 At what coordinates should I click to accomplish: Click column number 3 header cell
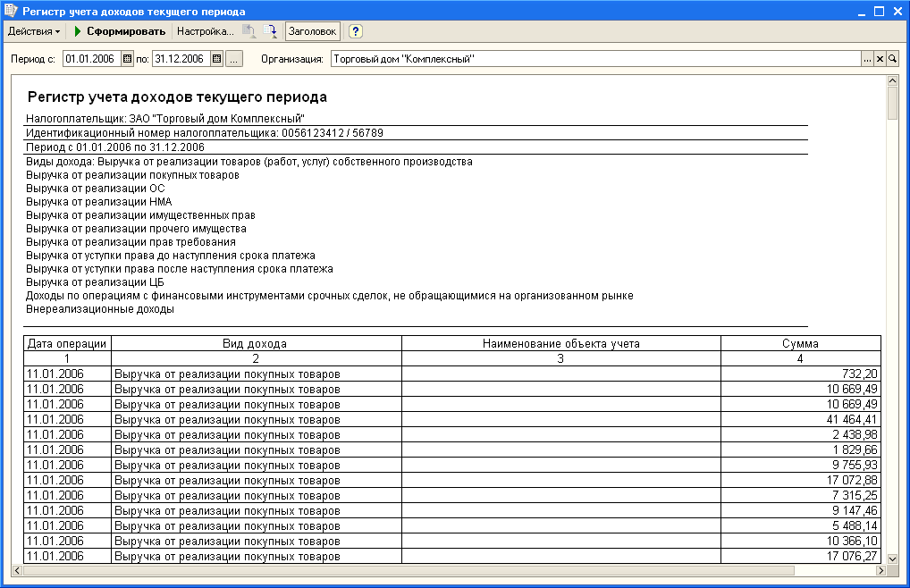561,358
